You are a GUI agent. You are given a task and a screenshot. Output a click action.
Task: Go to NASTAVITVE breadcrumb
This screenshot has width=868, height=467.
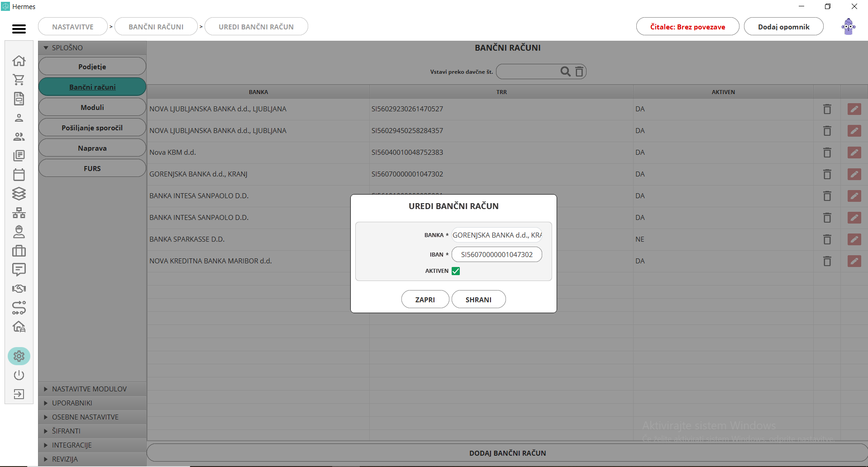73,27
